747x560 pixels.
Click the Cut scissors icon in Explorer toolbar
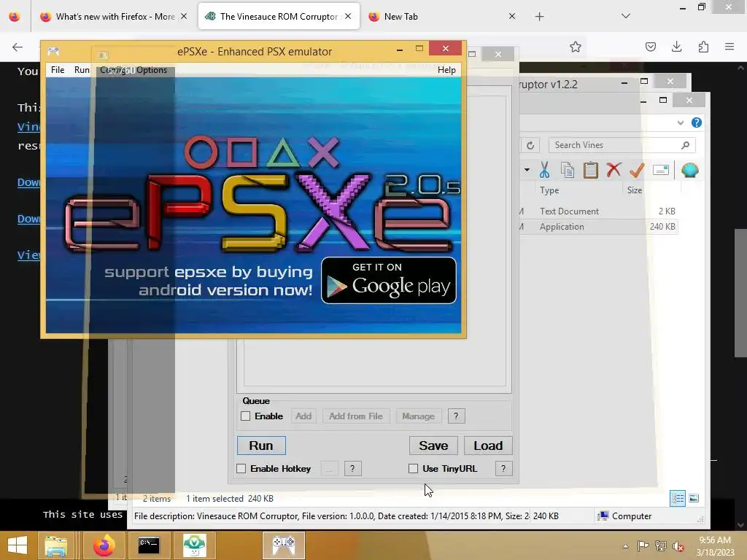[544, 169]
